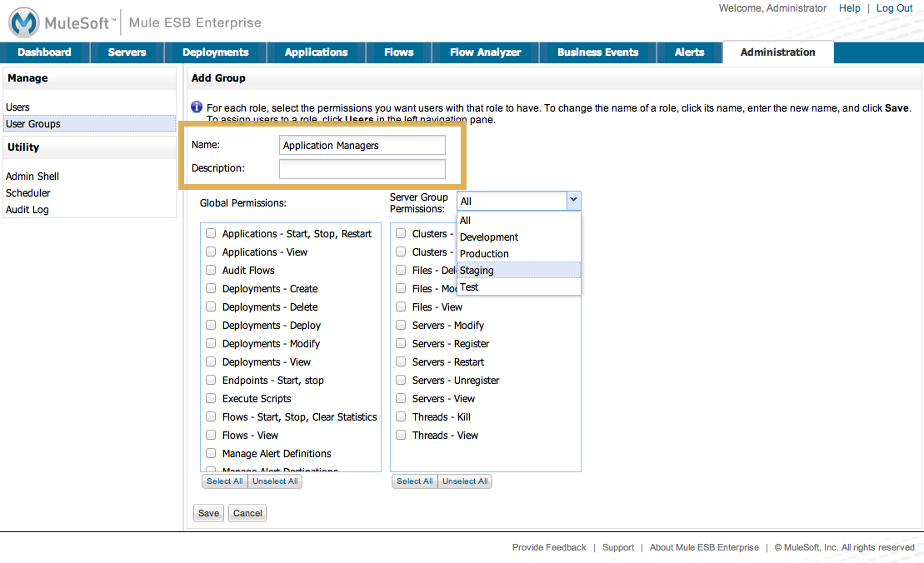Check Deployments - Deploy permission

211,326
